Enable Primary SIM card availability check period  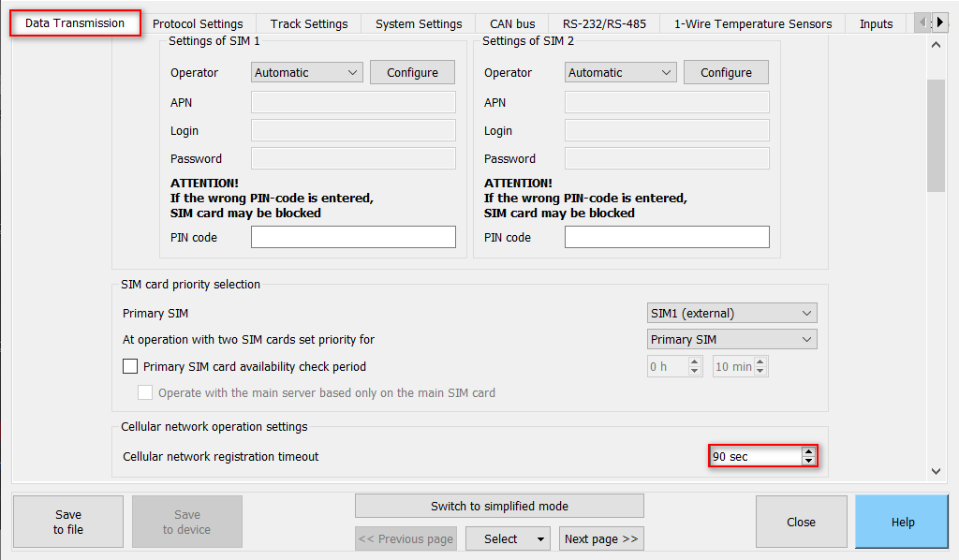[x=130, y=367]
